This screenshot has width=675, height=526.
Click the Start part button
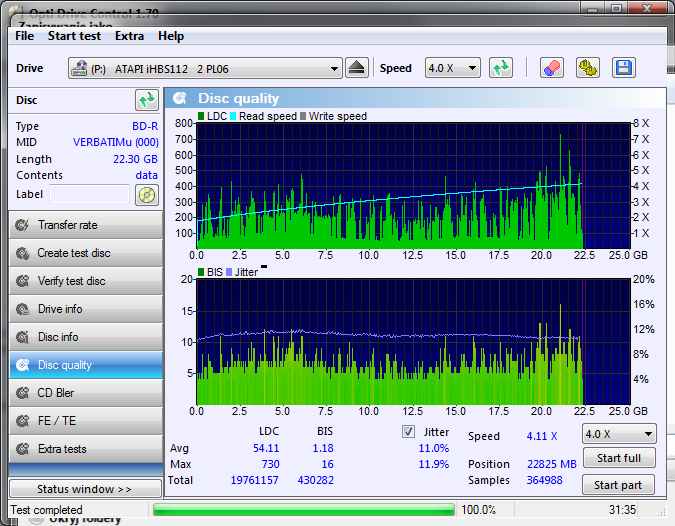tap(618, 485)
